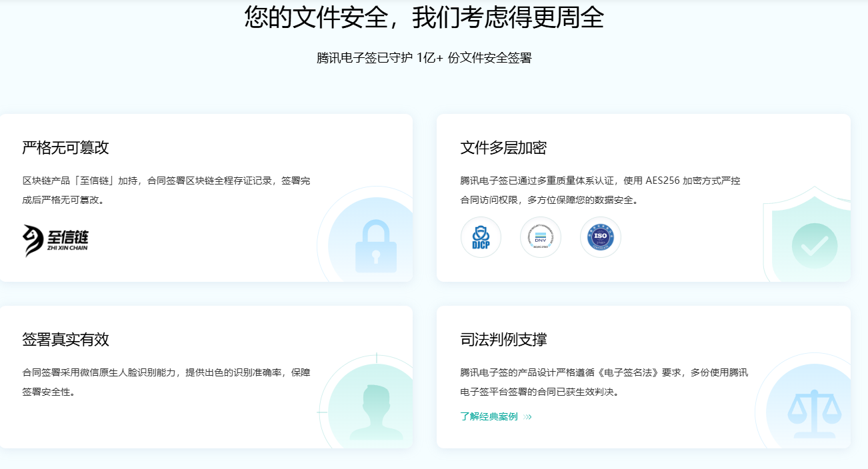Select the DNV ISO/IEC 27001 certification seal
868x469 pixels.
coord(541,237)
